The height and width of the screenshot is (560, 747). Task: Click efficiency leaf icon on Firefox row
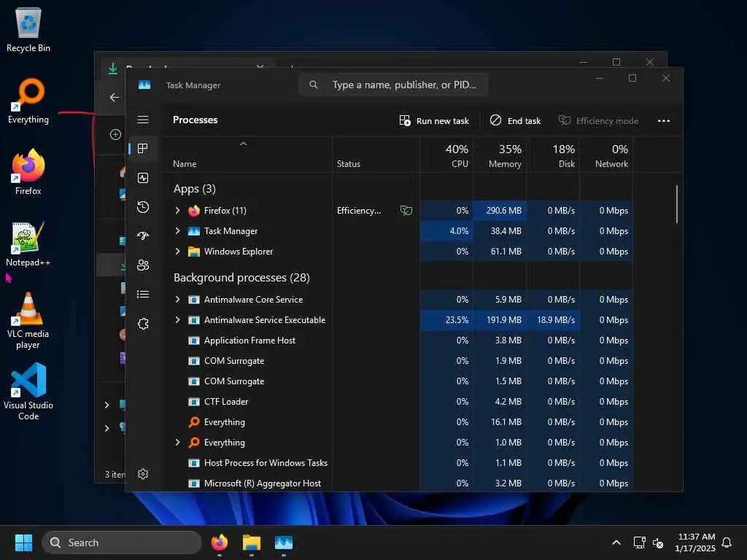[406, 211]
